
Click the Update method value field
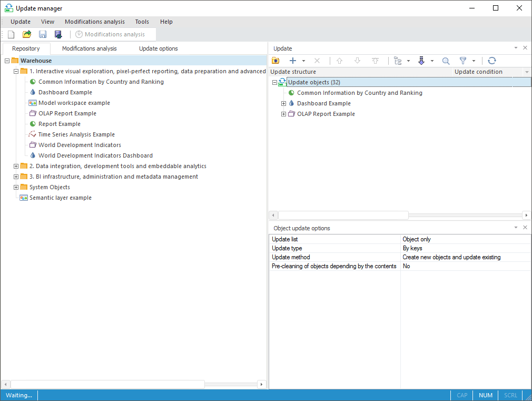point(465,257)
